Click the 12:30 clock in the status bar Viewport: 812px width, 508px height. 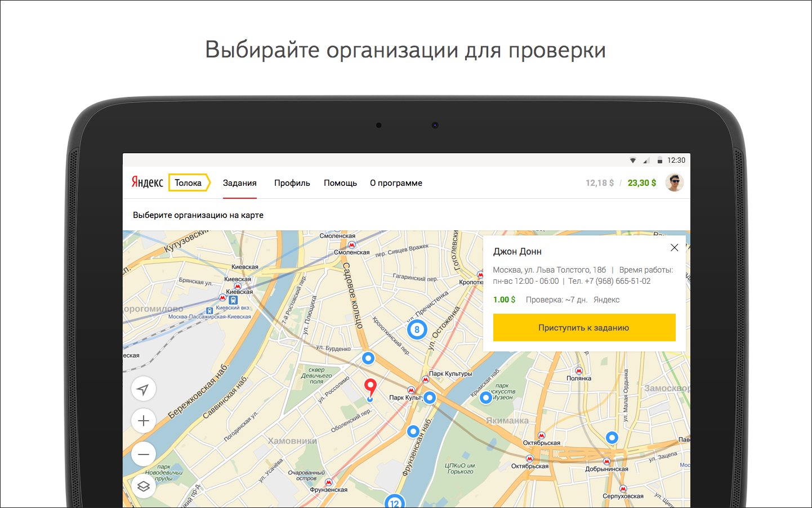tap(676, 159)
